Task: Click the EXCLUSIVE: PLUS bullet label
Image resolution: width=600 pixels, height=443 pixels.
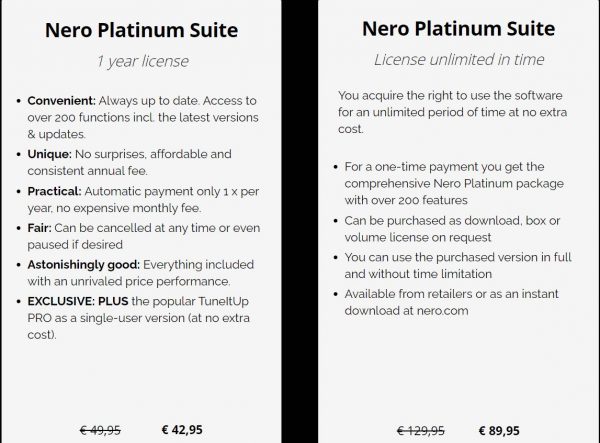Action: [x=78, y=301]
